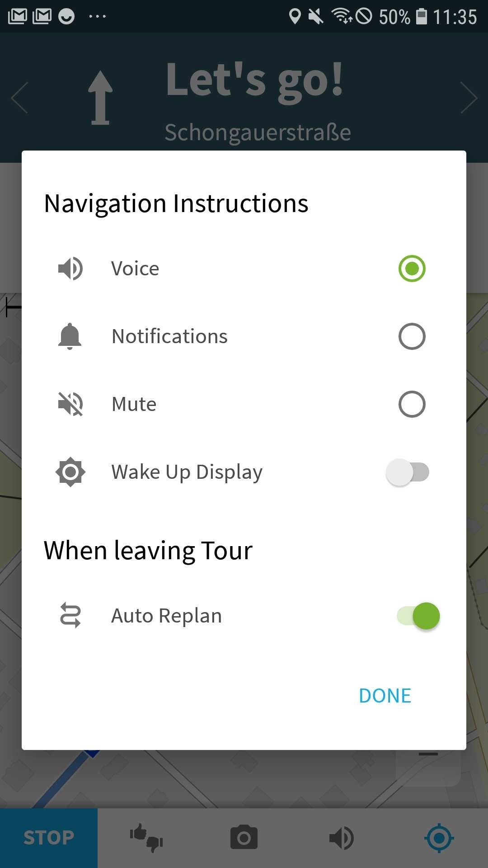Select the Voice radio button
This screenshot has width=488, height=868.
click(412, 269)
